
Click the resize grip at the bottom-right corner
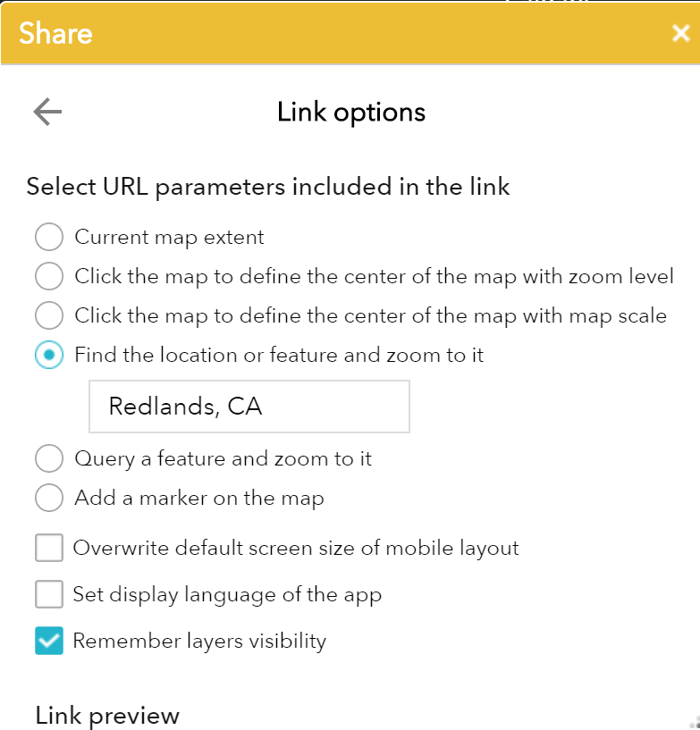692,722
